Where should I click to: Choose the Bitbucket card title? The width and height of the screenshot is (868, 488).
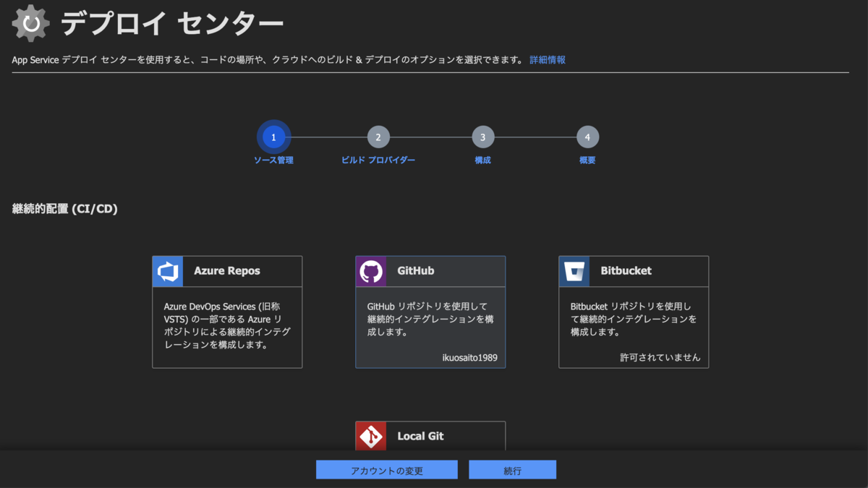tap(626, 271)
